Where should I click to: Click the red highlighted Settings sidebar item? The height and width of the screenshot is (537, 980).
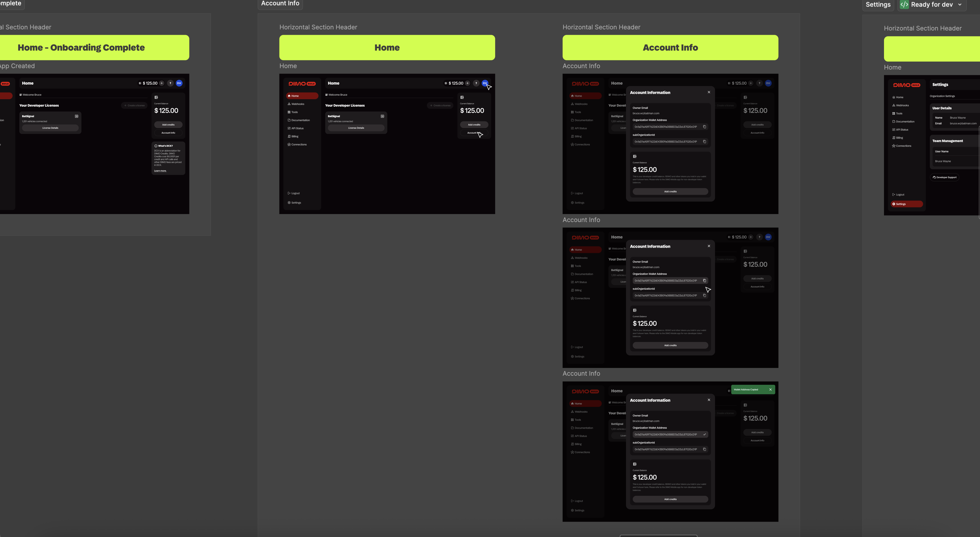[906, 204]
